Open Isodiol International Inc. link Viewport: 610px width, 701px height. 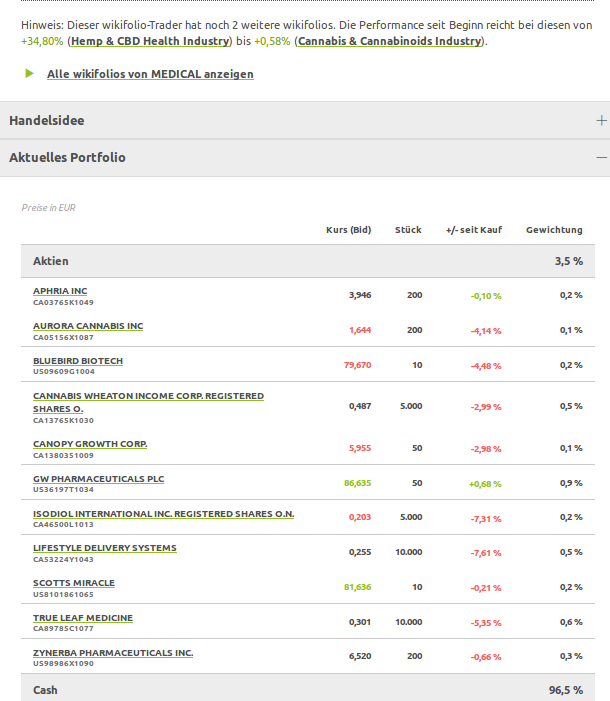(163, 514)
